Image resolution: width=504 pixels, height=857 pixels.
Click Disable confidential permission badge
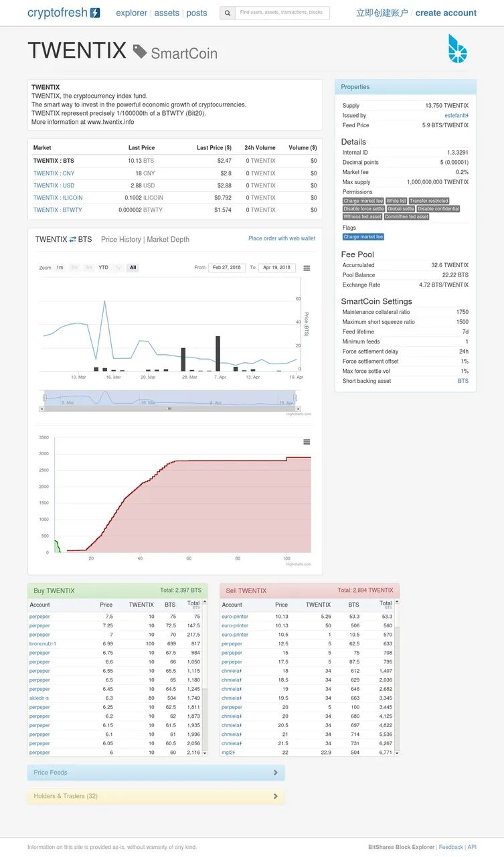[438, 209]
